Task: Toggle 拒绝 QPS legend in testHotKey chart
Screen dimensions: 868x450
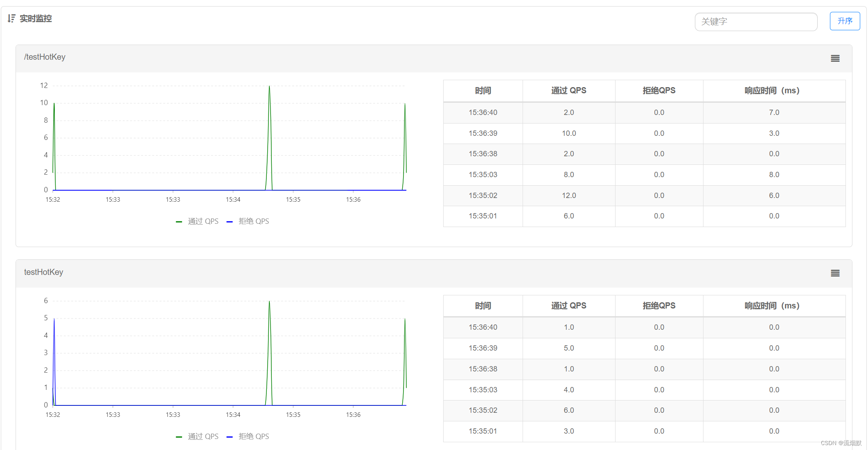Action: click(248, 436)
